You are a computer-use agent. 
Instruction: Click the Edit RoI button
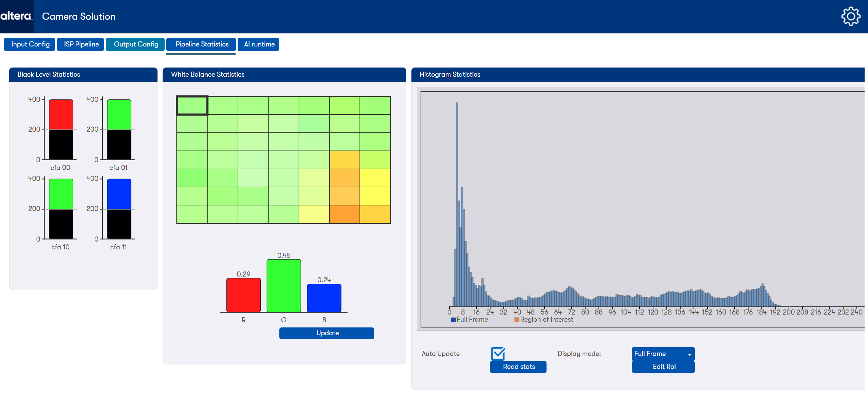[x=663, y=366]
